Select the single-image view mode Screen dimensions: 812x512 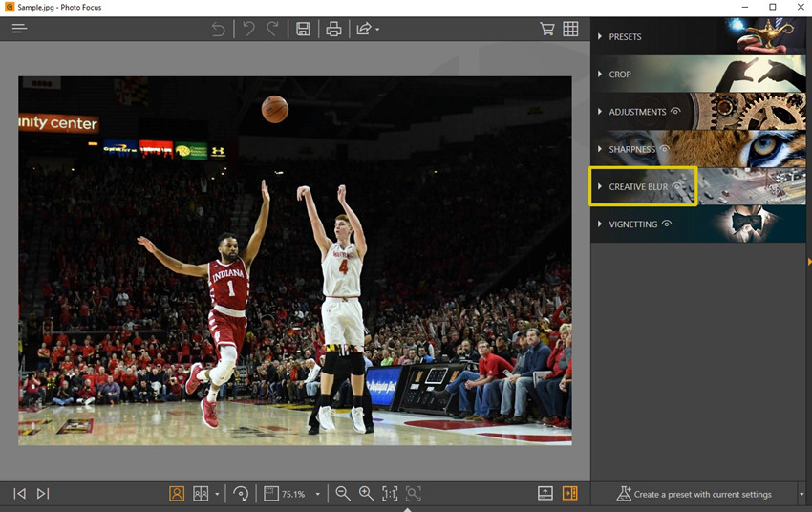[177, 493]
